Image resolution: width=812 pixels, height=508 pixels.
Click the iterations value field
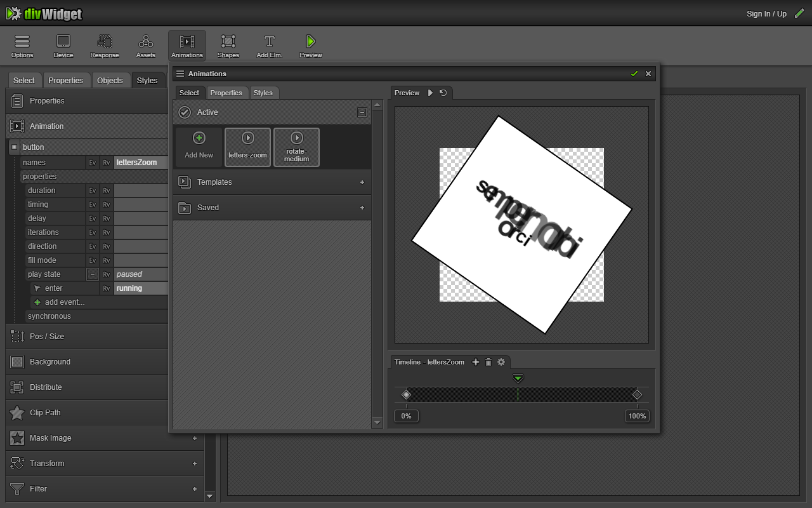(141, 232)
